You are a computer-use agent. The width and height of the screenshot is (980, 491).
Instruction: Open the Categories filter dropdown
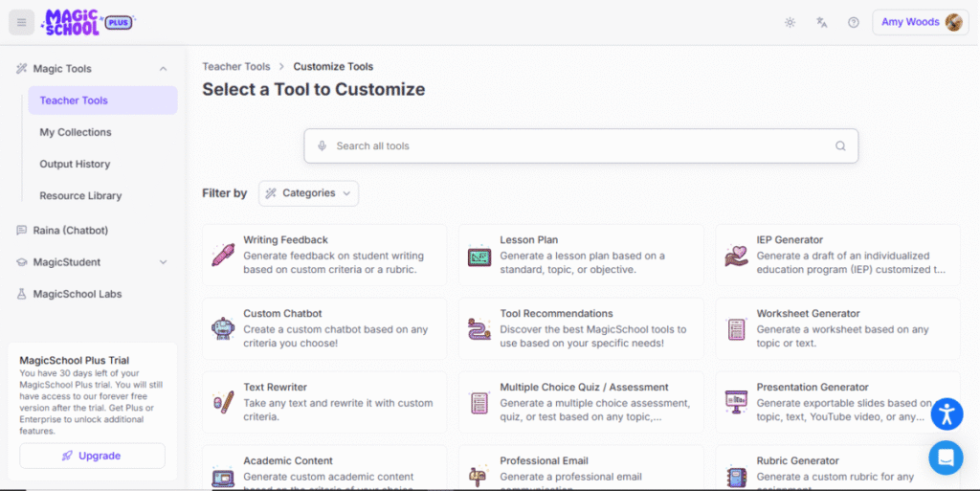[308, 193]
